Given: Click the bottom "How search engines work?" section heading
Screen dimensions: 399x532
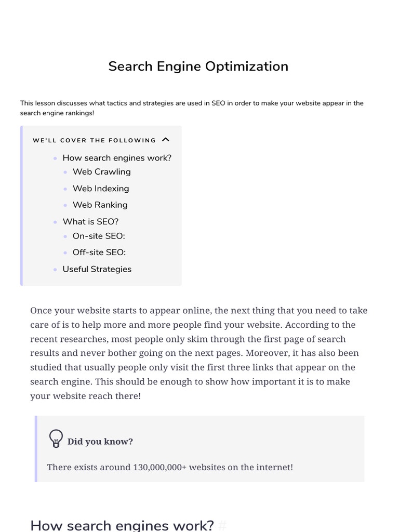Looking at the screenshot, I should [122, 525].
